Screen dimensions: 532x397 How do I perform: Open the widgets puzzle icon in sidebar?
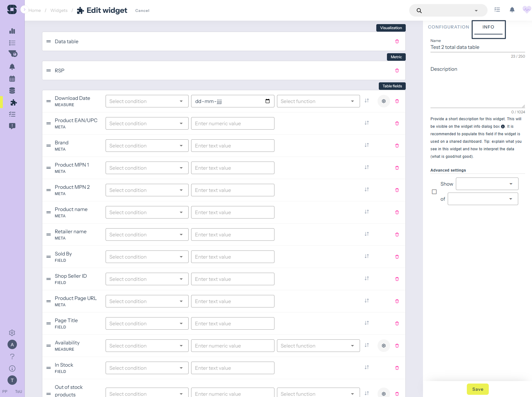13,102
